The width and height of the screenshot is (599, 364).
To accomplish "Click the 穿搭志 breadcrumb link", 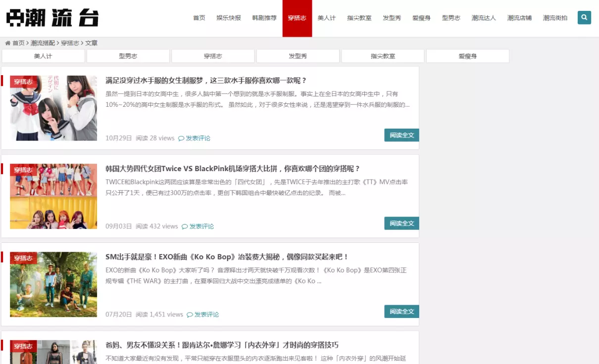I will [x=70, y=43].
